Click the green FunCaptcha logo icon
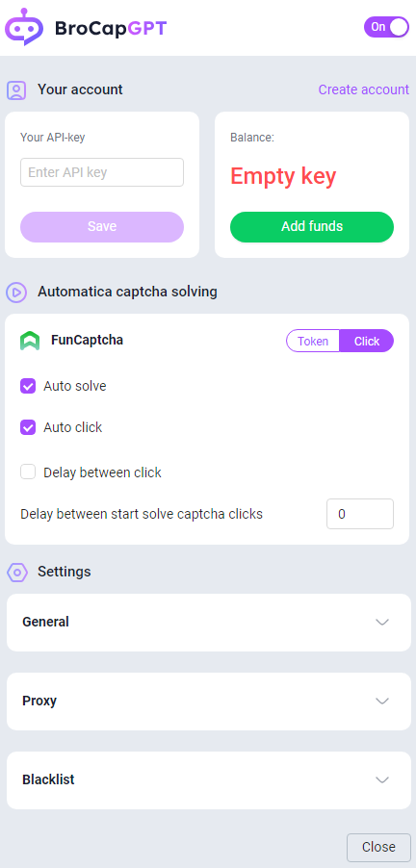Viewport: 416px width, 868px height. pos(30,341)
